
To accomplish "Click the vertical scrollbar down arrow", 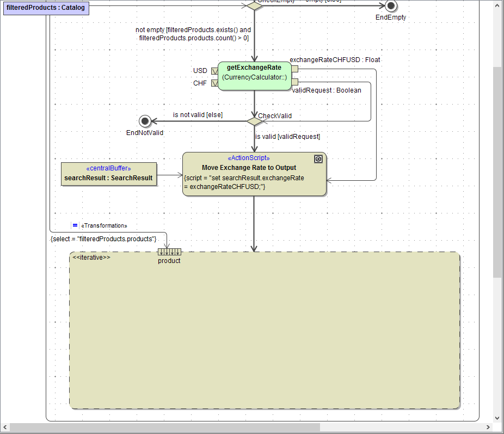I will [497, 418].
